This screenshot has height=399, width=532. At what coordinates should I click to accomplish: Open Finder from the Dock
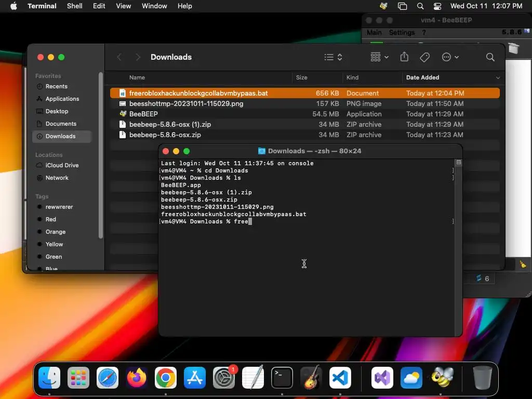point(49,378)
